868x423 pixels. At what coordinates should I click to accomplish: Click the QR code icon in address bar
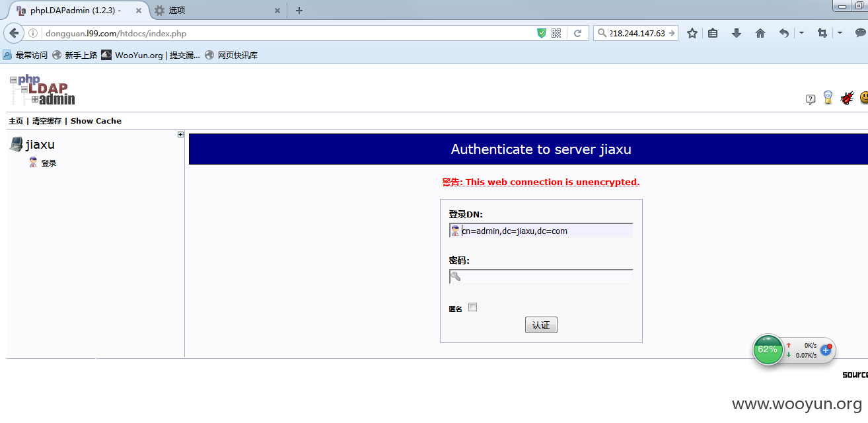556,33
